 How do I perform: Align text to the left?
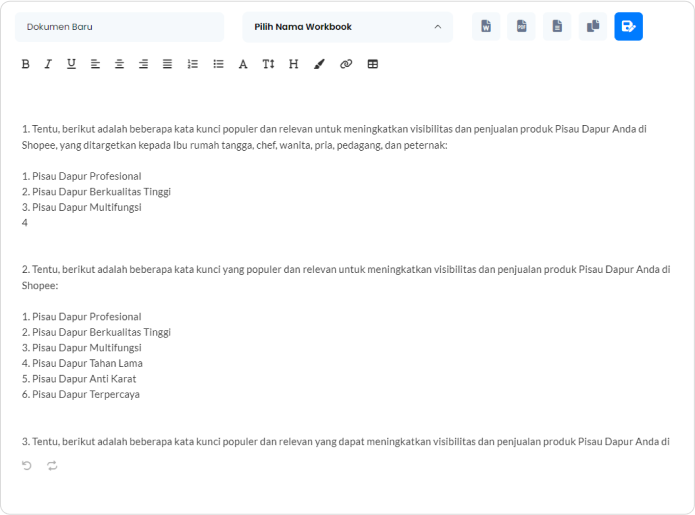point(96,64)
